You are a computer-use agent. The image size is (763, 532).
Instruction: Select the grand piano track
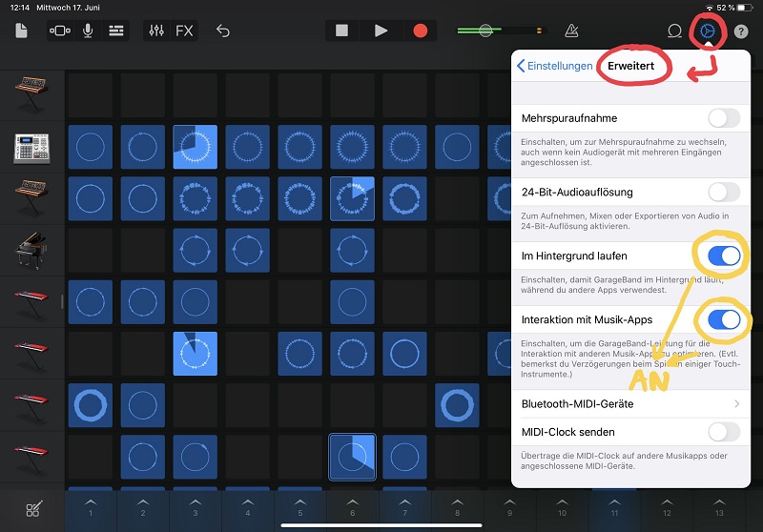point(31,250)
